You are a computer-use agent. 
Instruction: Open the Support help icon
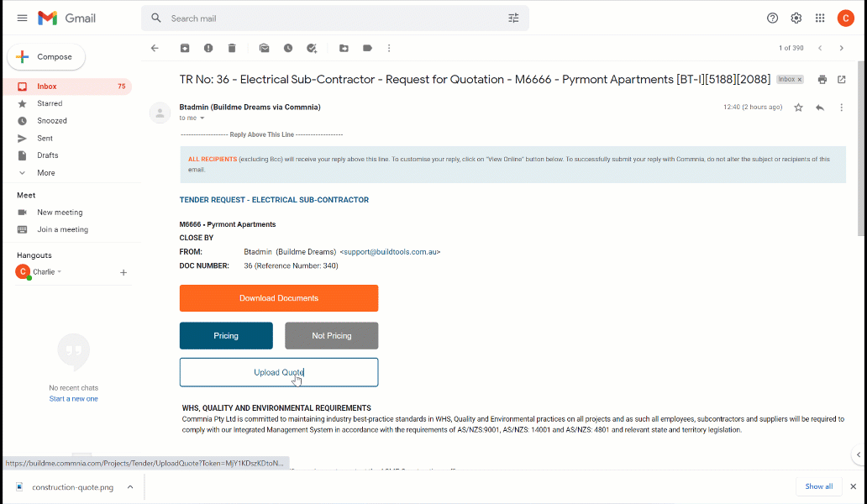[x=772, y=18]
